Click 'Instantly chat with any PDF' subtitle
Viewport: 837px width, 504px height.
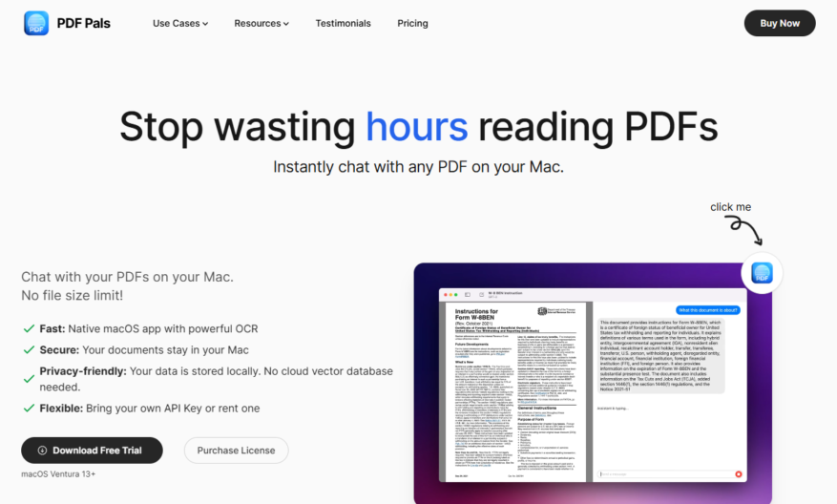pos(418,167)
